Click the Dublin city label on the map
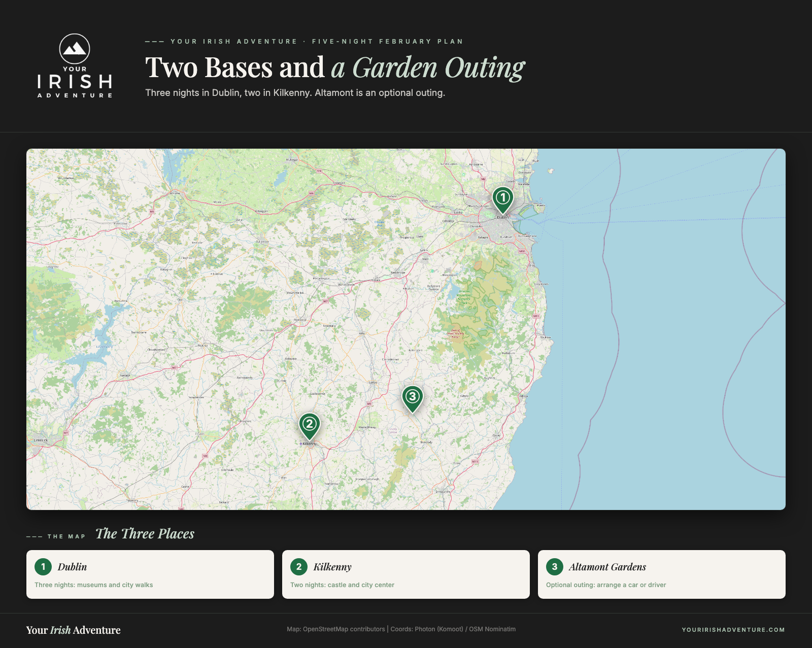812x648 pixels. tap(502, 217)
